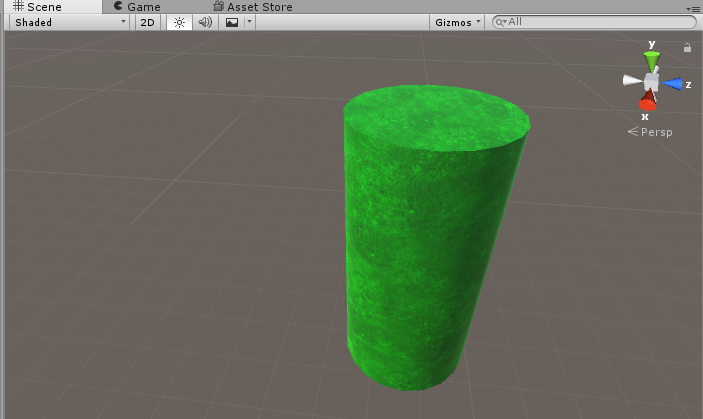Toggle 2D view mode

pyautogui.click(x=148, y=22)
